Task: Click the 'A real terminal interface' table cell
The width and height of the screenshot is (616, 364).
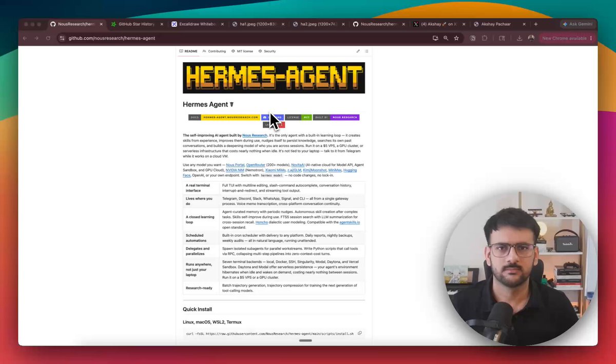Action: click(x=201, y=187)
